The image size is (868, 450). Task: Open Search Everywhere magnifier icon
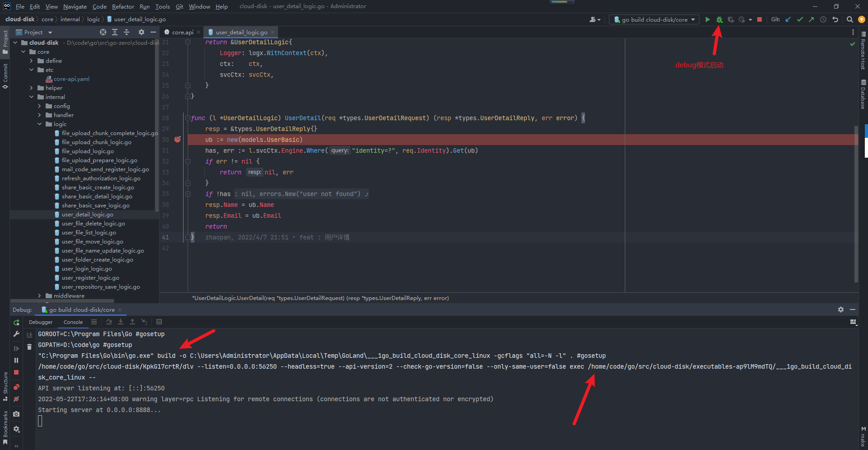(x=850, y=19)
